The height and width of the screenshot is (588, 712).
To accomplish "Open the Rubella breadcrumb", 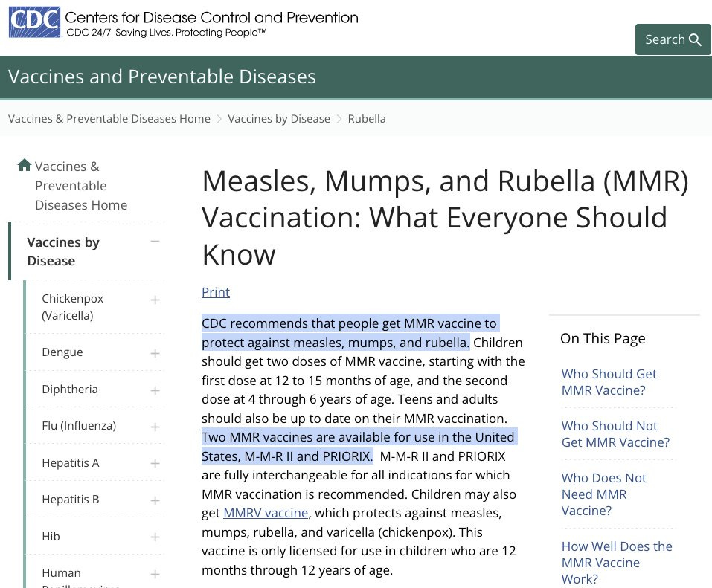I will (367, 119).
